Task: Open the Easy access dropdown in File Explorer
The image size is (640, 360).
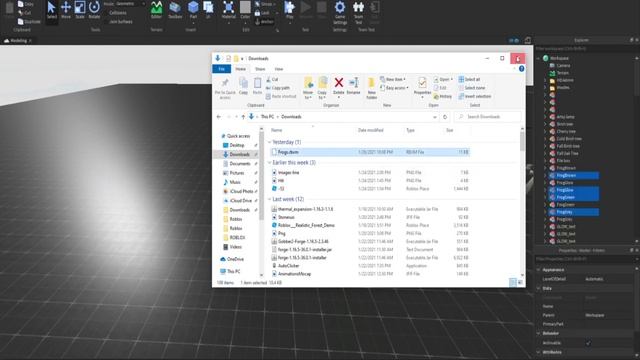Action: coord(394,88)
